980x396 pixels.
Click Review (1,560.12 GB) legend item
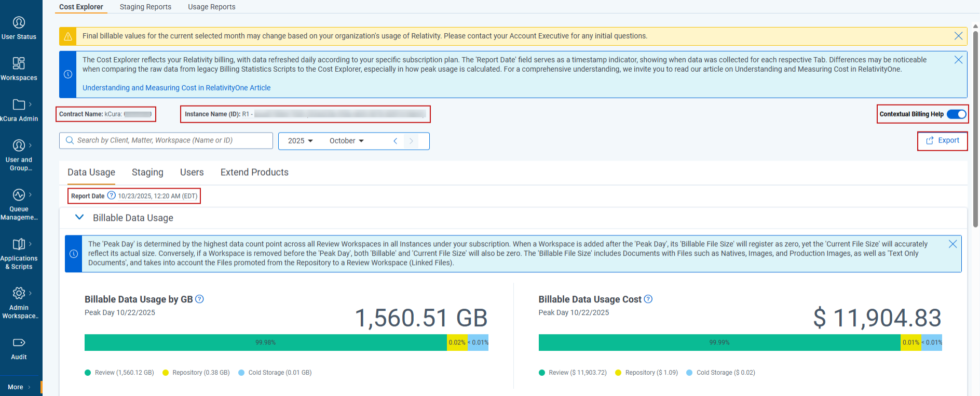pos(119,373)
